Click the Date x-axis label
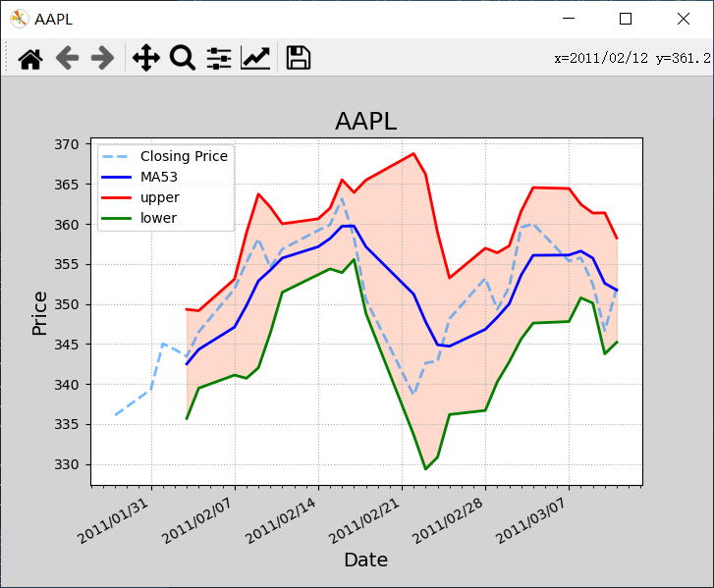 pyautogui.click(x=366, y=560)
